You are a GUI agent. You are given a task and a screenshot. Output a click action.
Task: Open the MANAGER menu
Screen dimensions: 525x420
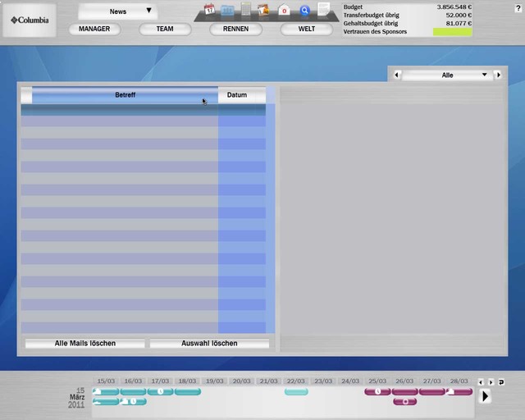point(94,29)
